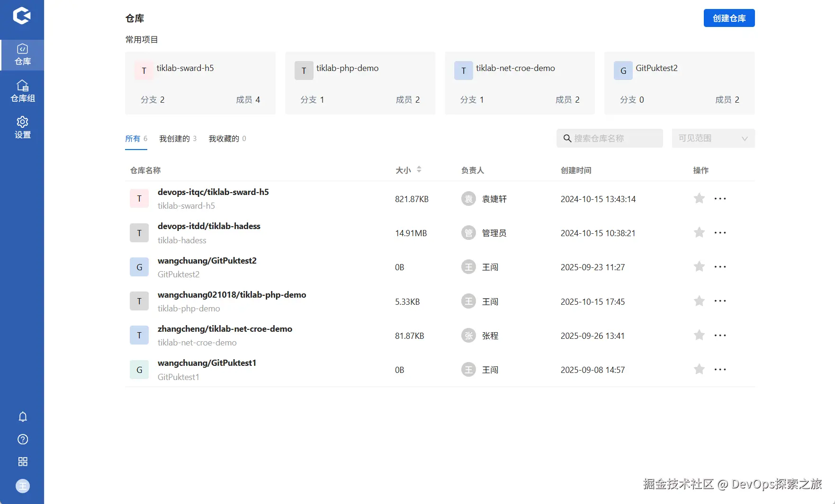Select the 14.91MB size cell
Screen dimensions: 835x504
point(411,233)
